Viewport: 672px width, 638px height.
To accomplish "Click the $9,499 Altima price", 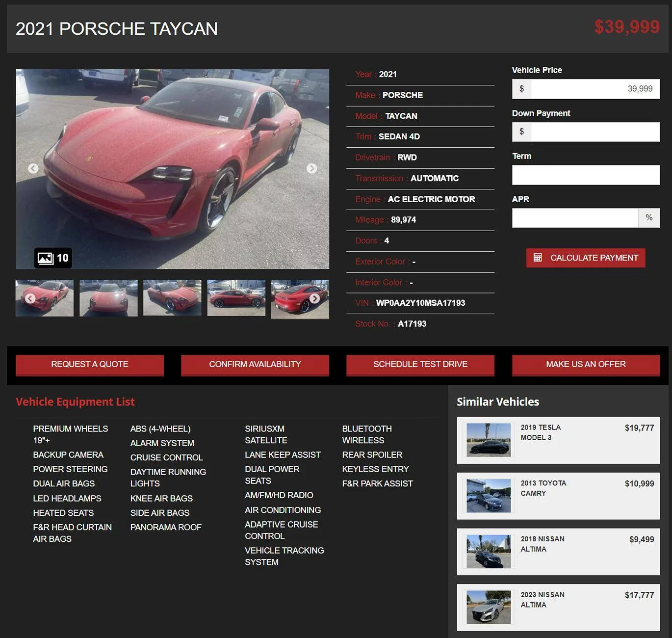I will (x=642, y=539).
